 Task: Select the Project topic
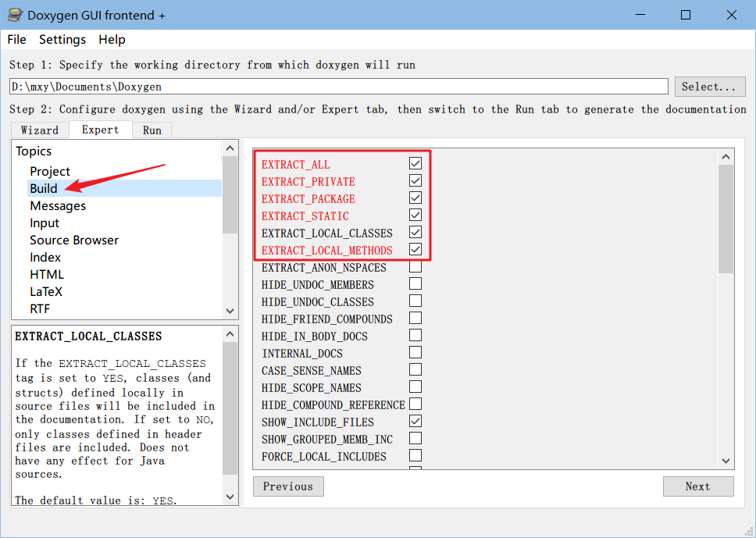point(50,171)
